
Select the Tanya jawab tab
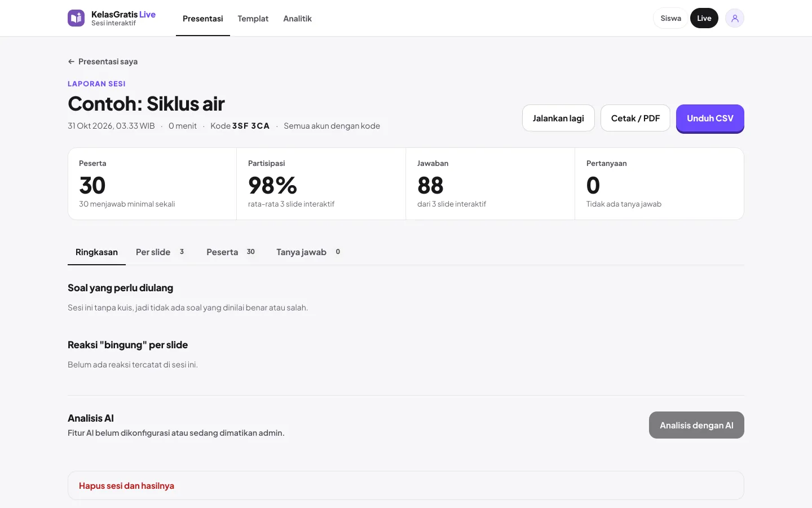pyautogui.click(x=308, y=252)
